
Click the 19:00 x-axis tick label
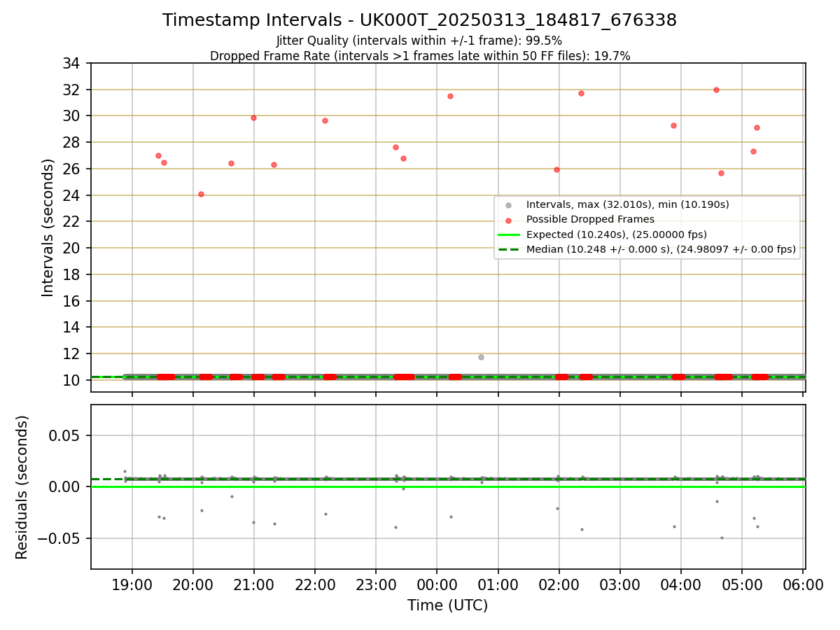point(132,584)
